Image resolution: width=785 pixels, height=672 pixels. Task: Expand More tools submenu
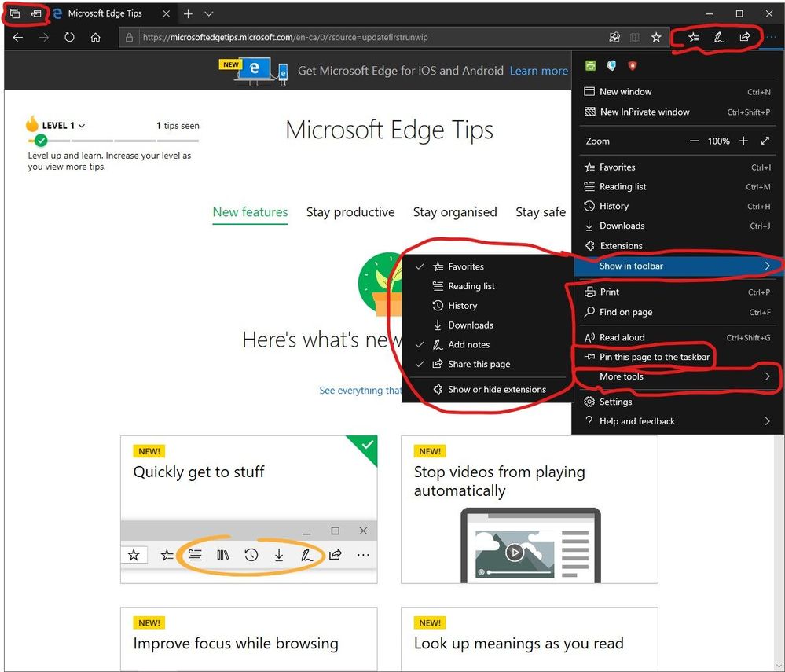coord(678,376)
